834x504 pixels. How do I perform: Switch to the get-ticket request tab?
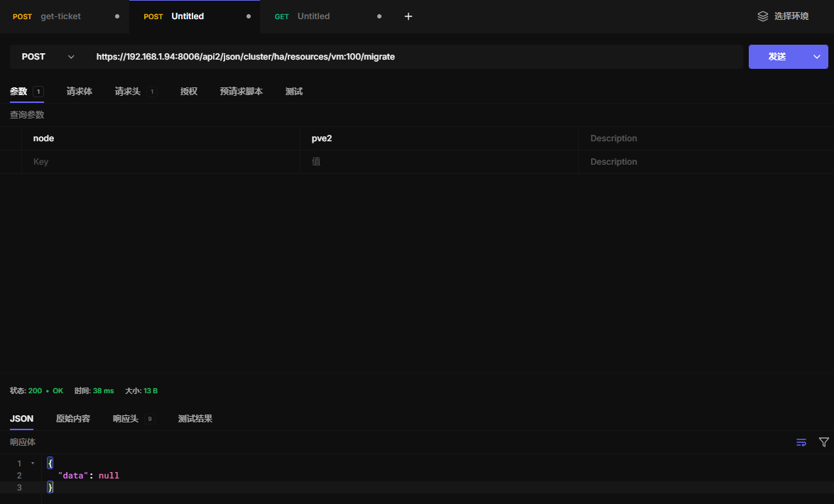click(60, 16)
